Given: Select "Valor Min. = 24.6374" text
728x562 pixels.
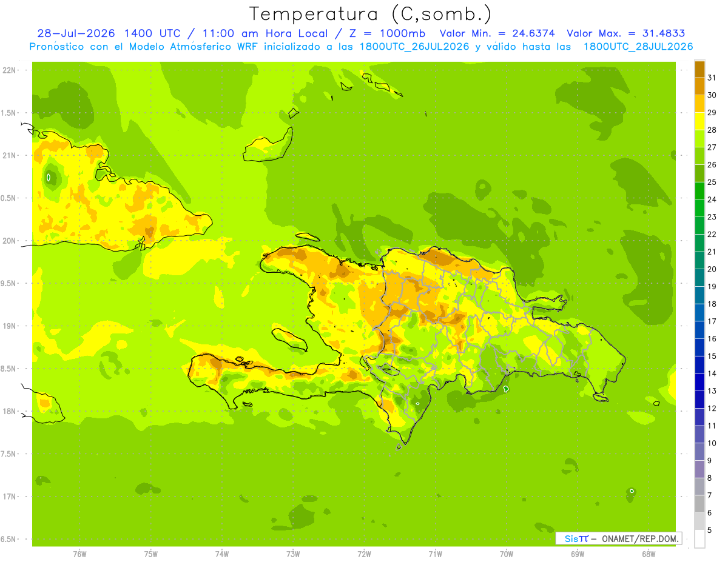Looking at the screenshot, I should tap(497, 33).
